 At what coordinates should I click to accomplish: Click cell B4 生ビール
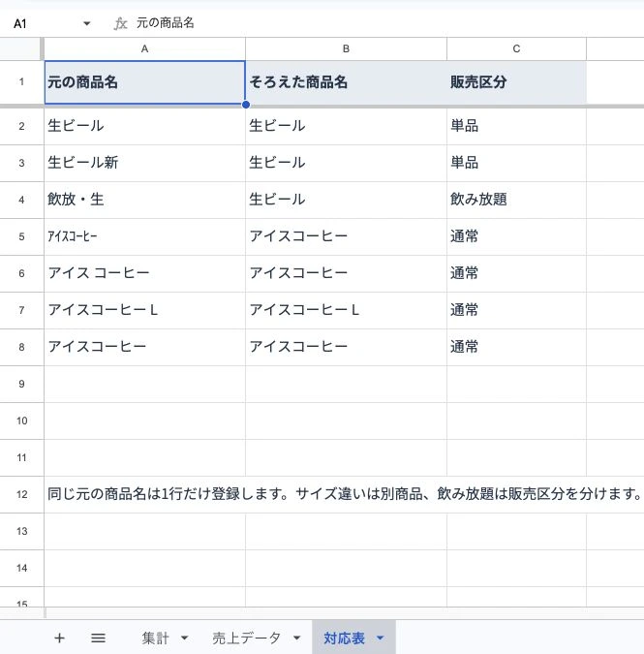[x=346, y=200]
